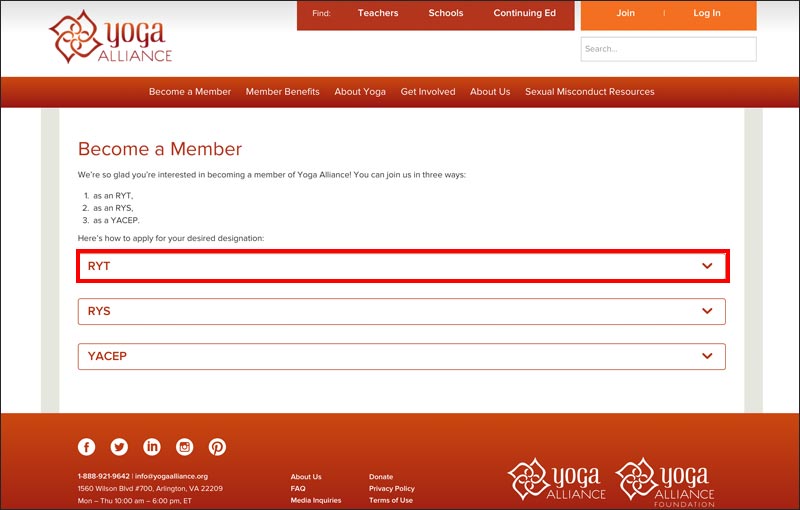This screenshot has height=510, width=800.
Task: Click the Become a Member page heading
Action: tap(160, 149)
